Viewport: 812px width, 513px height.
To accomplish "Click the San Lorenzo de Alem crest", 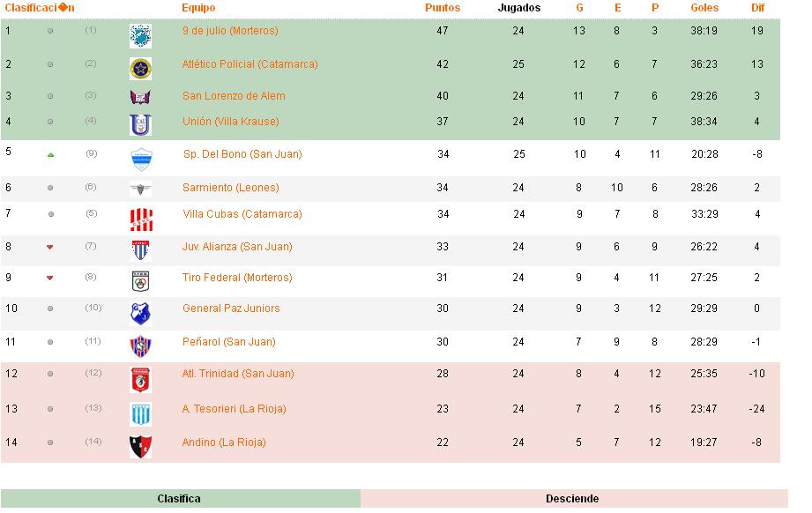I will click(x=140, y=97).
